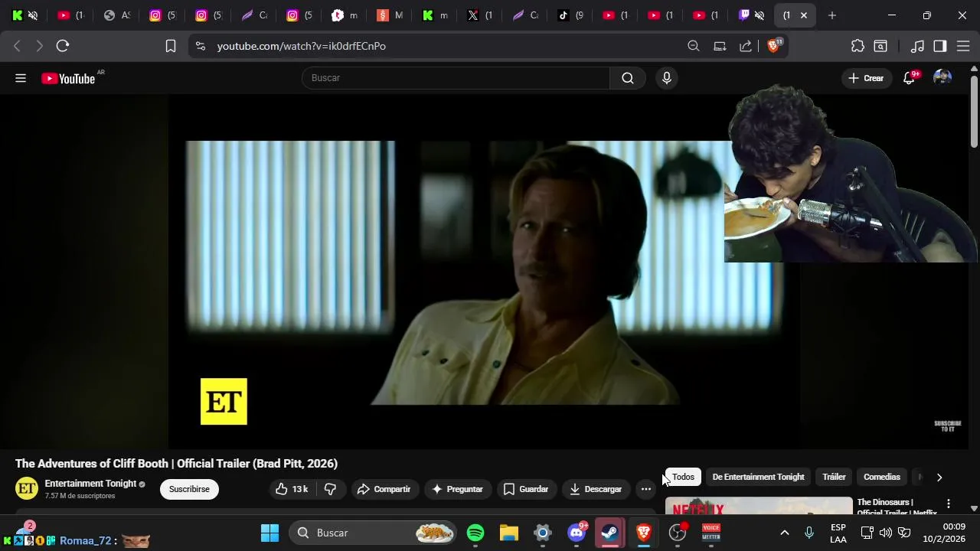
Task: Open a new browser tab
Action: (x=832, y=15)
